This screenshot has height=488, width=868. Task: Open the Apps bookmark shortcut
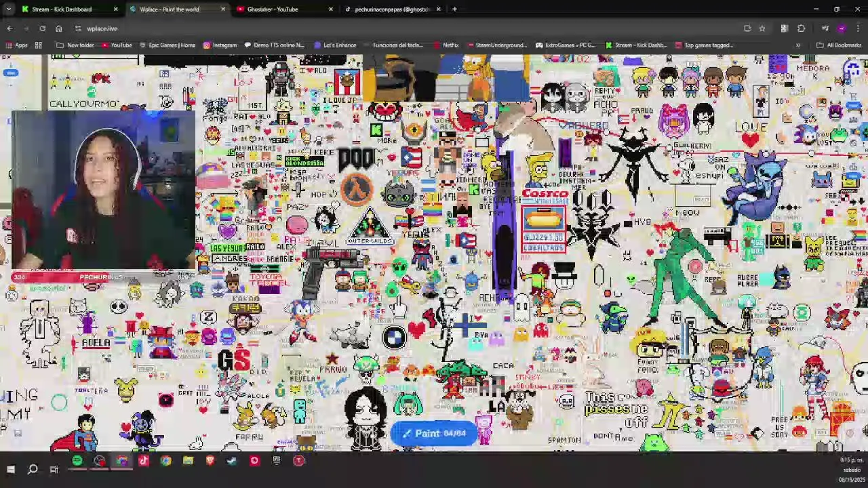pyautogui.click(x=17, y=45)
